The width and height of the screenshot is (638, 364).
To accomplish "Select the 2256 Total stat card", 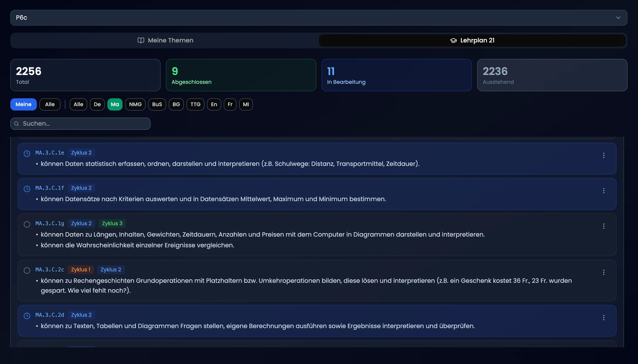I will (85, 75).
